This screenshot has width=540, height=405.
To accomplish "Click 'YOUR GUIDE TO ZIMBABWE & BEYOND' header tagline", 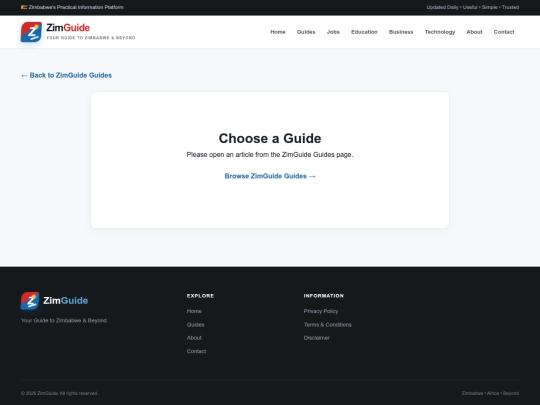I will click(91, 38).
